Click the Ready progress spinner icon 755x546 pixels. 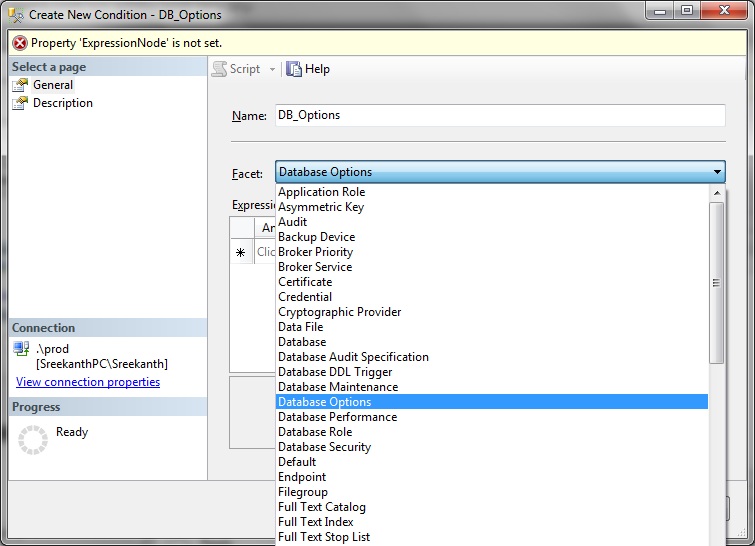pyautogui.click(x=33, y=439)
